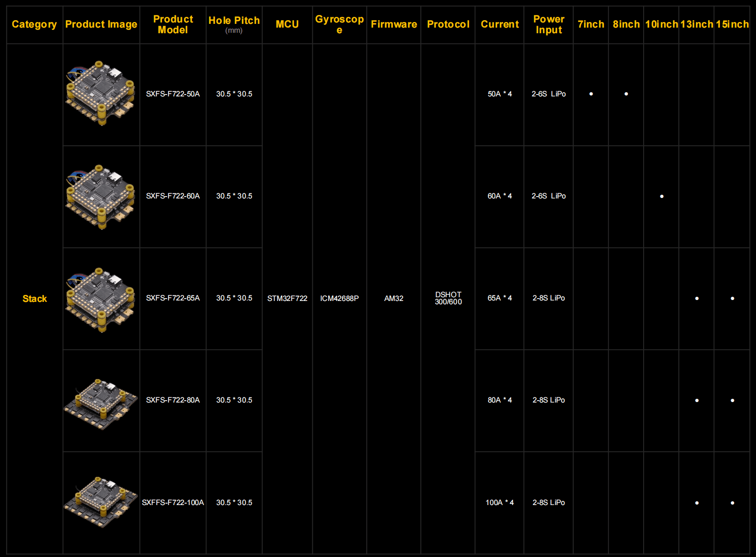The width and height of the screenshot is (756, 557).
Task: Select the 100A * 4 current value
Action: 499,503
